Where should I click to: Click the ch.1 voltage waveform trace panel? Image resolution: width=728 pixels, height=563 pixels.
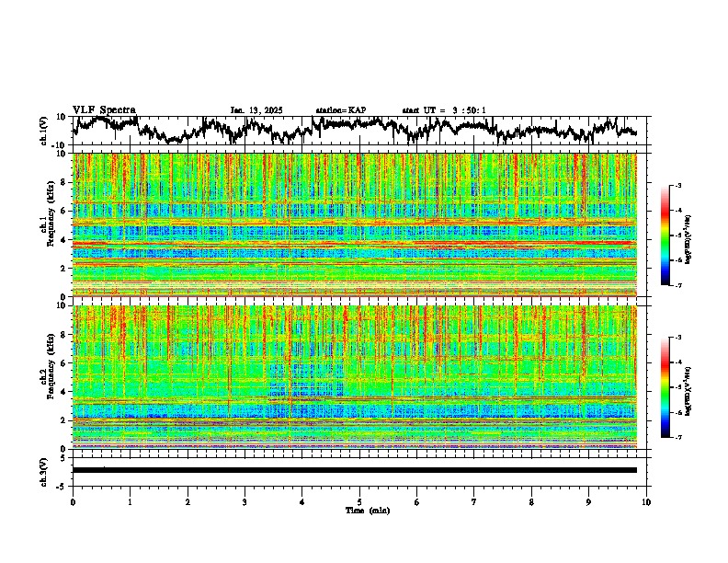(x=361, y=131)
